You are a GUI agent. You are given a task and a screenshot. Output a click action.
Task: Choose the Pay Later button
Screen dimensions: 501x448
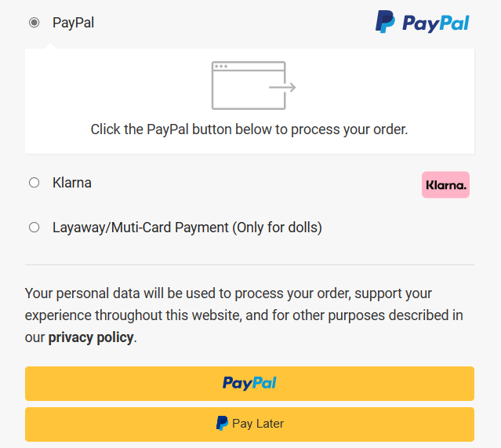coord(249,424)
